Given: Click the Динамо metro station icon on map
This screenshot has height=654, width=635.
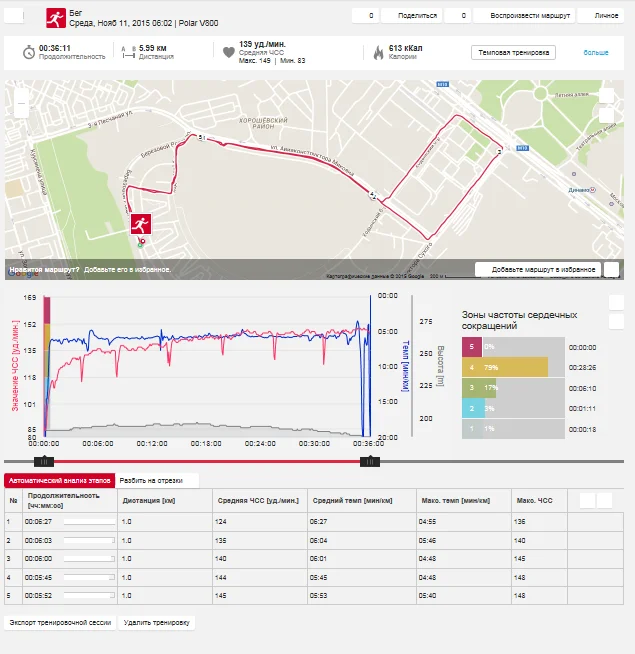Looking at the screenshot, I should point(592,190).
